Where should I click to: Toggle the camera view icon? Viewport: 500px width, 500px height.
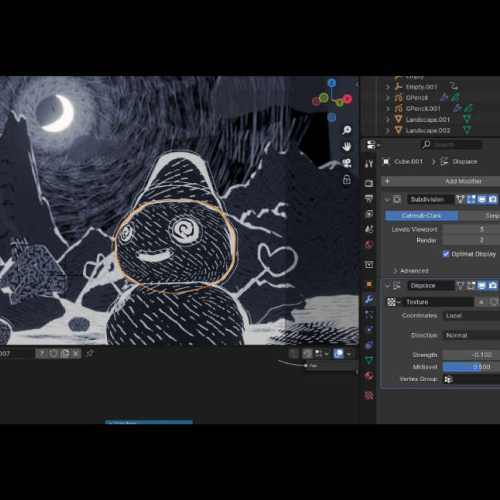tap(347, 163)
